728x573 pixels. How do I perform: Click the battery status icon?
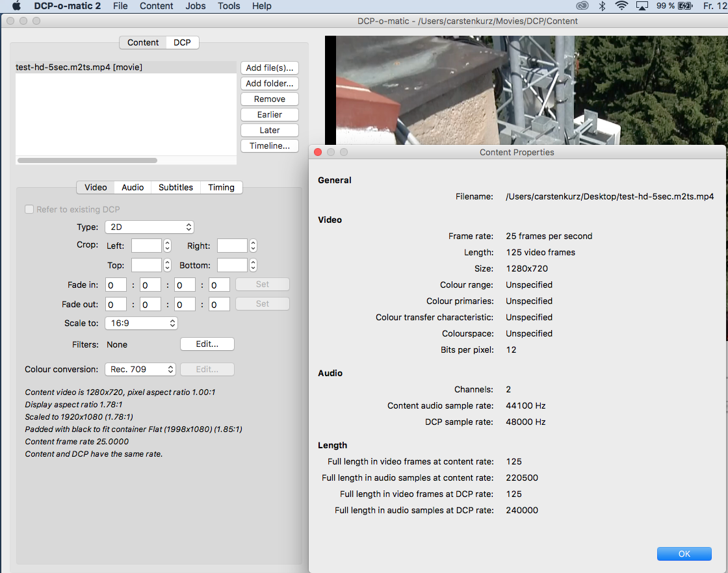point(685,6)
